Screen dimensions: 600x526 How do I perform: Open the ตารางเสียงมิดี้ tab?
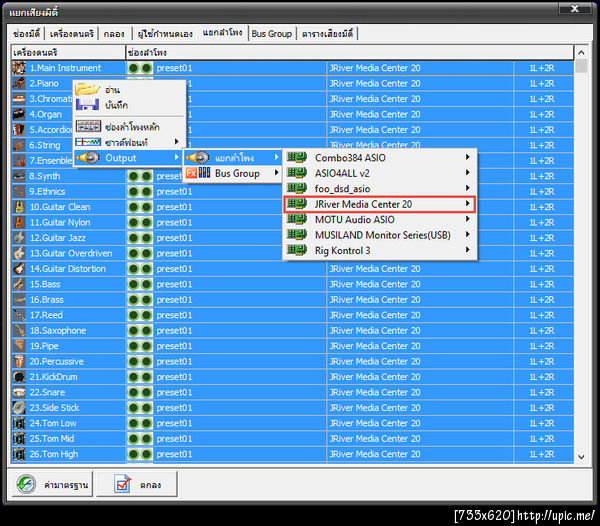click(327, 34)
